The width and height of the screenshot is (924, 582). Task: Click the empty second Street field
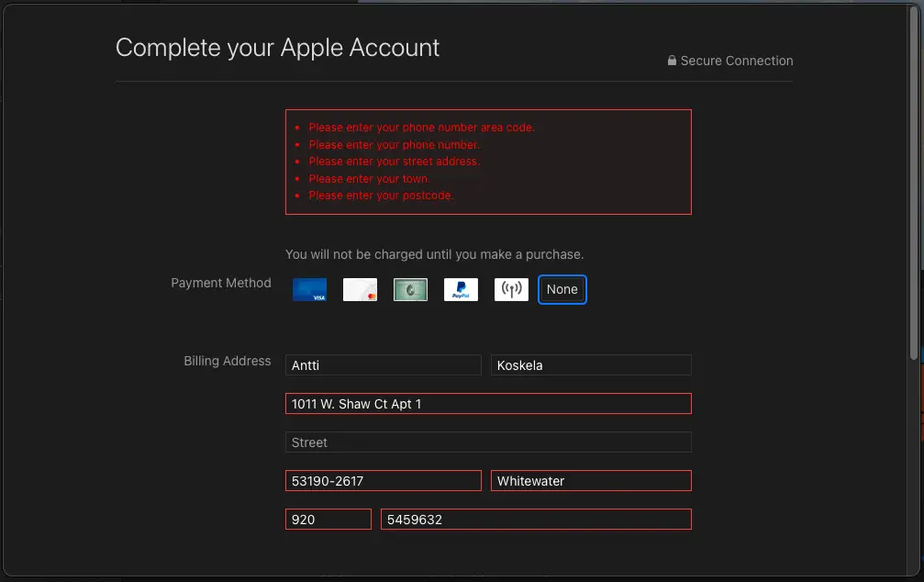pos(488,442)
